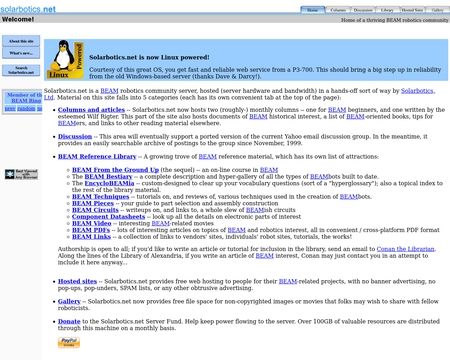Click the What's new button
Image resolution: width=450 pixels, height=360 pixels.
(21, 53)
